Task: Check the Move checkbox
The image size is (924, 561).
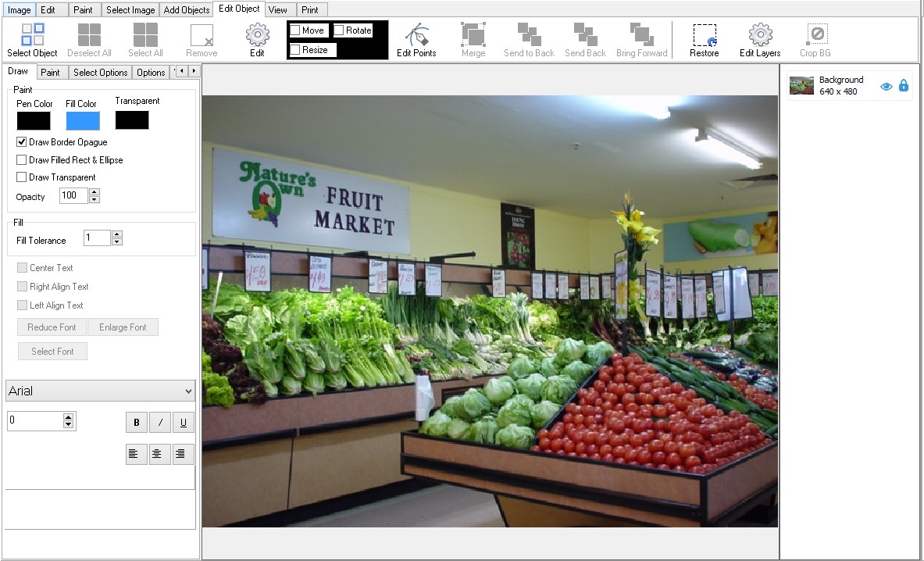Action: point(296,30)
